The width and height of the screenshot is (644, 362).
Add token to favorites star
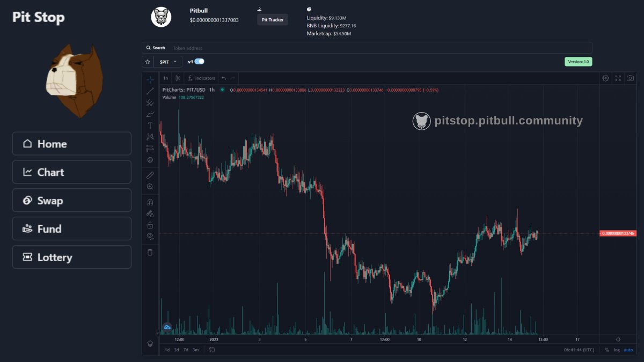147,62
